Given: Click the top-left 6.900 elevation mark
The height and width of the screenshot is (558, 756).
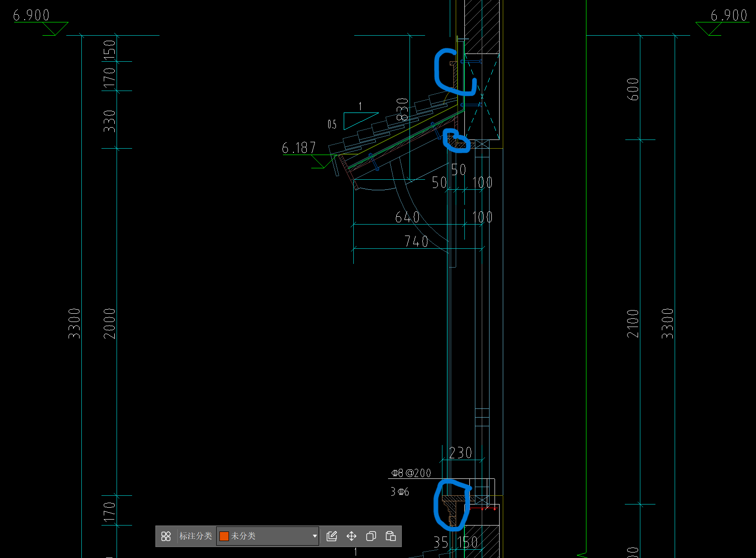Looking at the screenshot, I should (31, 15).
